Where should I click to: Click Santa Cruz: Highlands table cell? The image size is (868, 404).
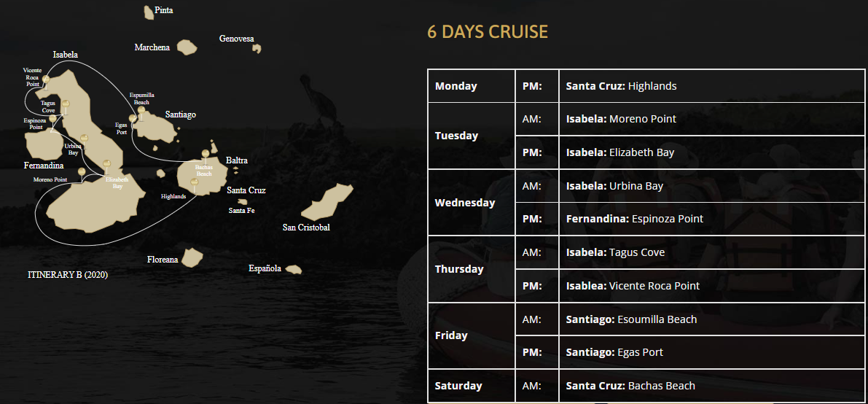(x=711, y=86)
